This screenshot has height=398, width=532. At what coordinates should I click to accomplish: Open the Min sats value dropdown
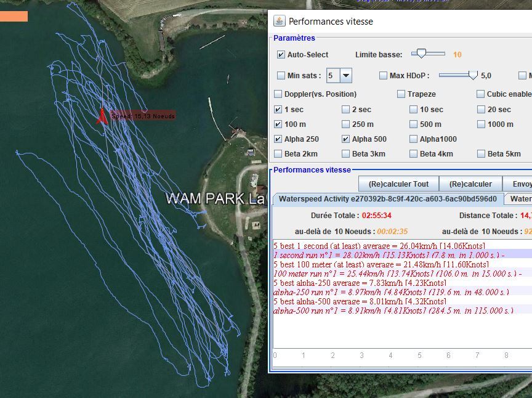pos(345,76)
